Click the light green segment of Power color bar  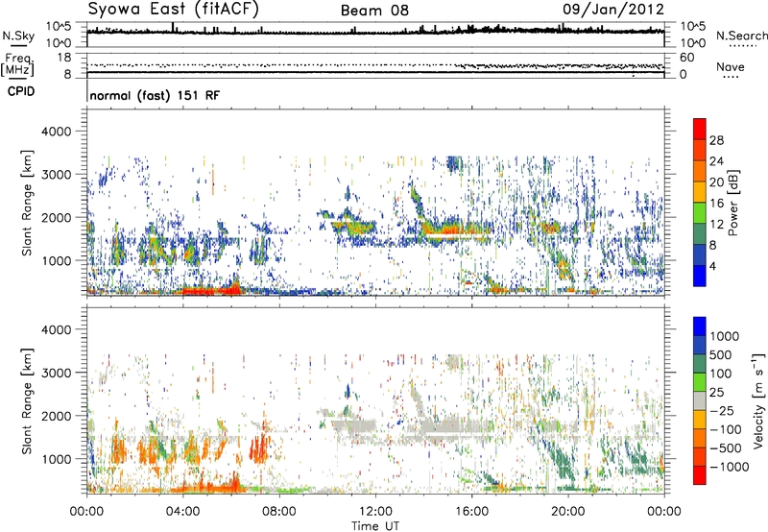(700, 213)
